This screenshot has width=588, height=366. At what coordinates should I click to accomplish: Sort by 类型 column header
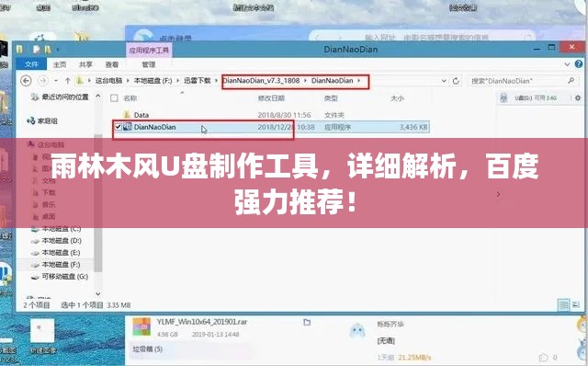coord(331,98)
